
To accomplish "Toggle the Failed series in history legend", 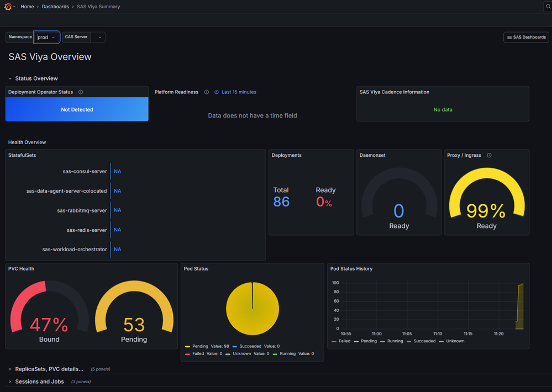I will point(341,341).
